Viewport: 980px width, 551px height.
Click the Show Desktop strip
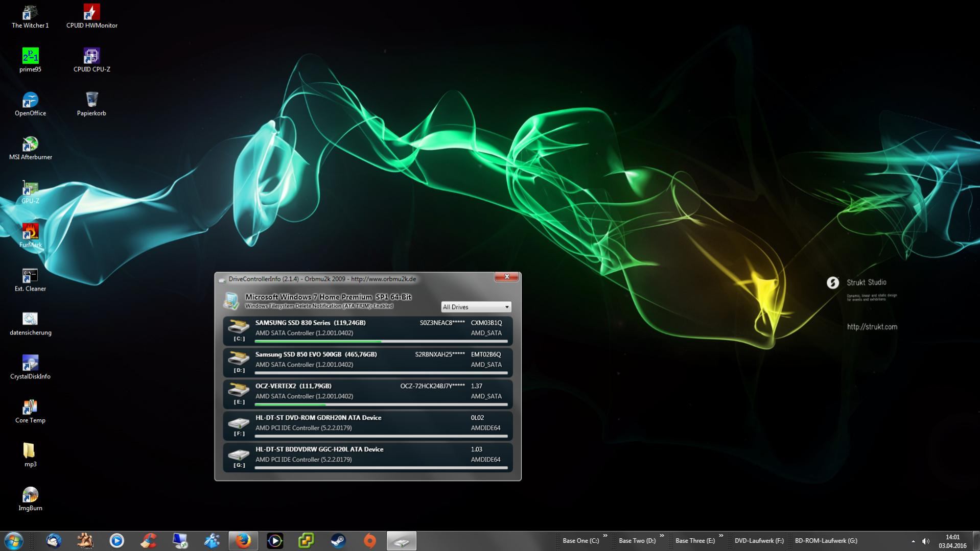coord(976,541)
